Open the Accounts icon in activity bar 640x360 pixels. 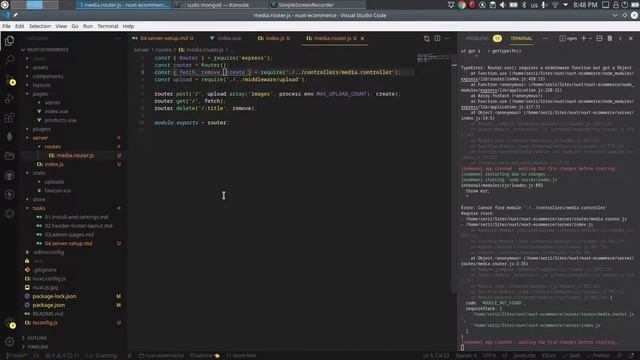point(9,322)
